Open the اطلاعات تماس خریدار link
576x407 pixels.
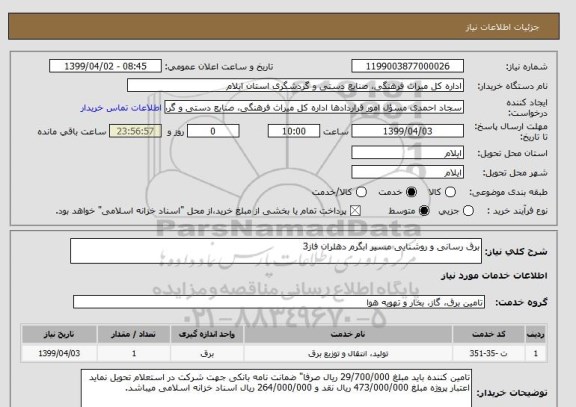pos(121,108)
